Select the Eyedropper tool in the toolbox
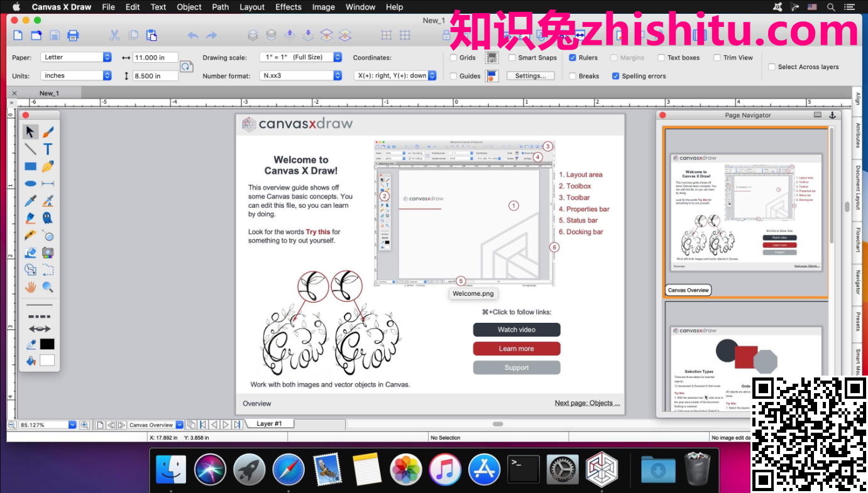 click(30, 201)
